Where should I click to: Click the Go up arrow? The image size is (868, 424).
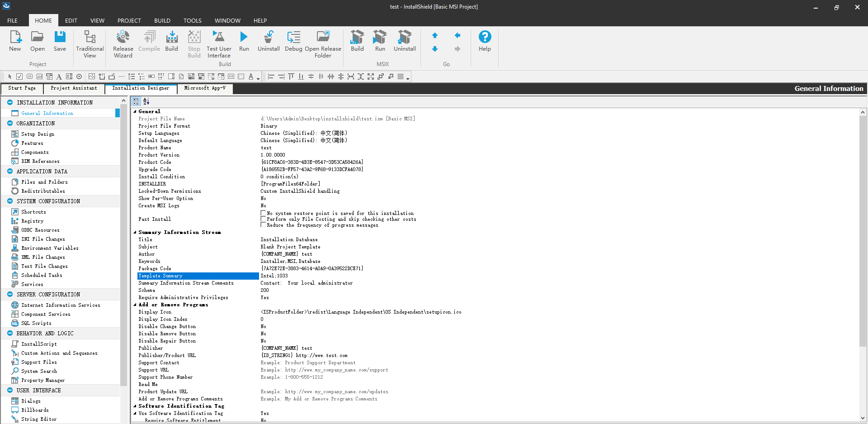435,35
